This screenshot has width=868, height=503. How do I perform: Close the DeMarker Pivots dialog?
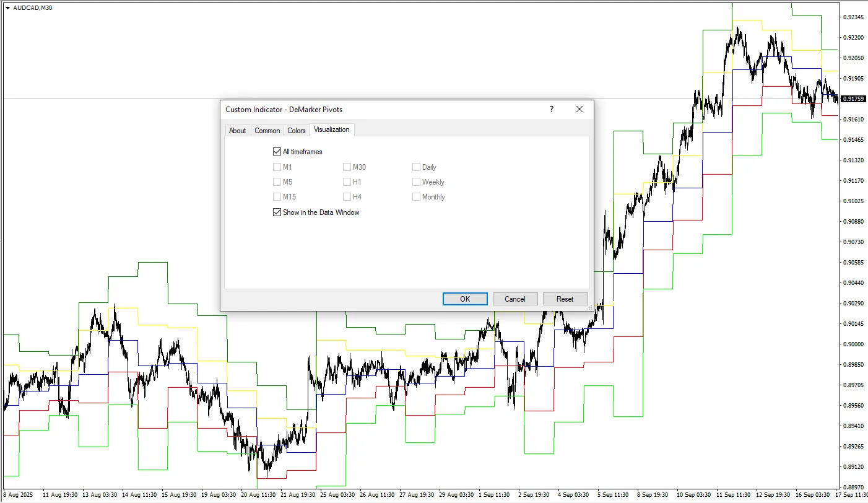tap(579, 110)
